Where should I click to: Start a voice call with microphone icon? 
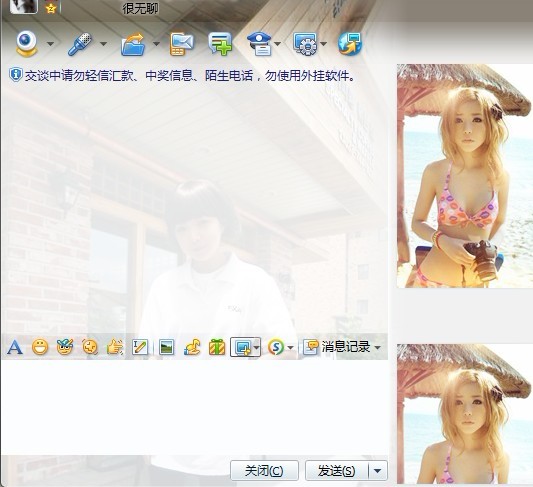pyautogui.click(x=80, y=44)
